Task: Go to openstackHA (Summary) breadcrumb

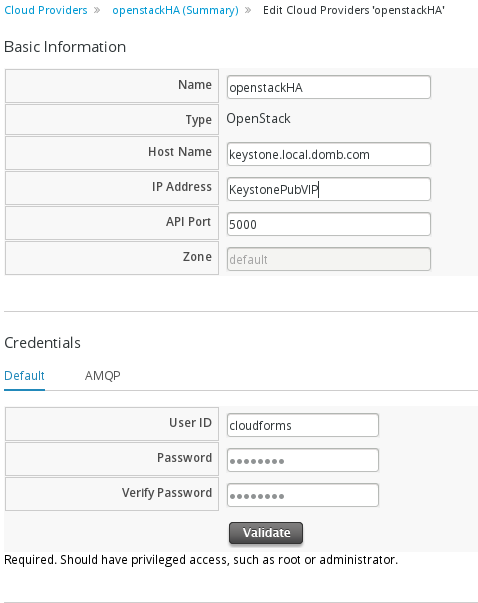Action: coord(175,10)
